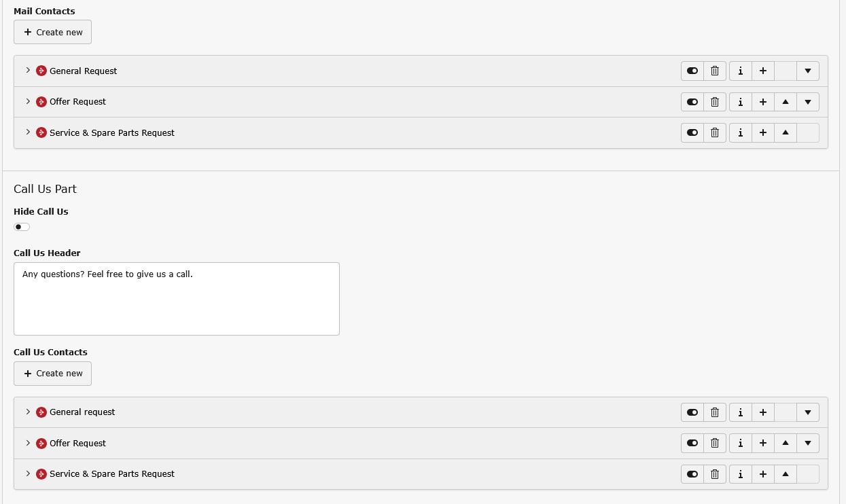Click Create new under Call Us Contacts

(52, 373)
